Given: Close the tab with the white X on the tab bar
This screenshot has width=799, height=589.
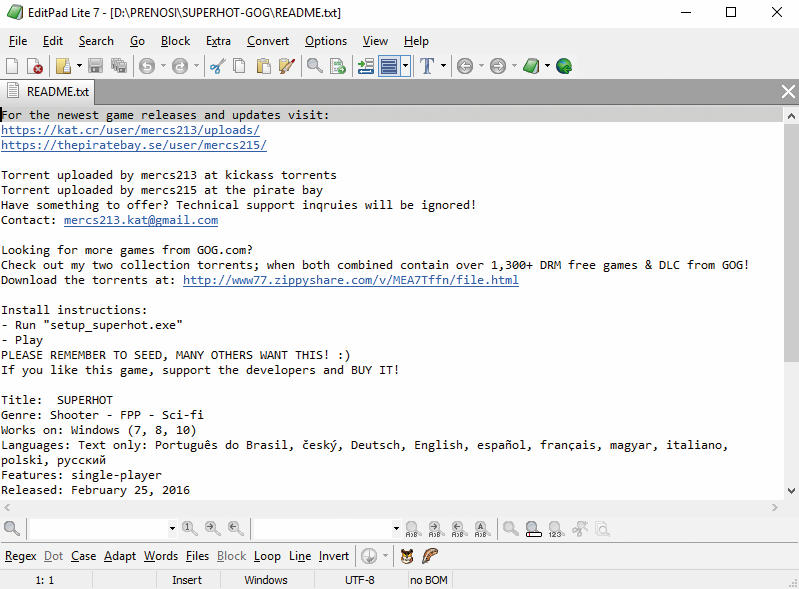Looking at the screenshot, I should point(788,92).
